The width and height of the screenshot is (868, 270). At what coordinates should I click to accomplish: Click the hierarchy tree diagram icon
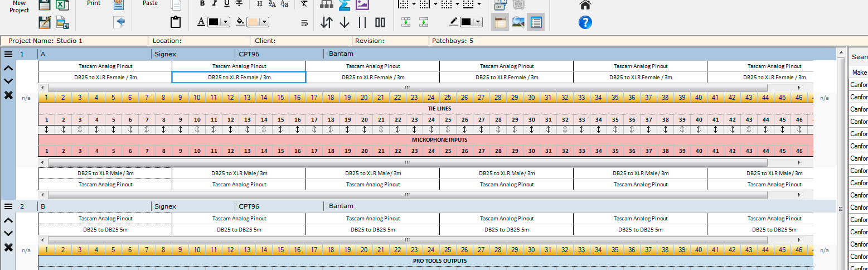(327, 4)
